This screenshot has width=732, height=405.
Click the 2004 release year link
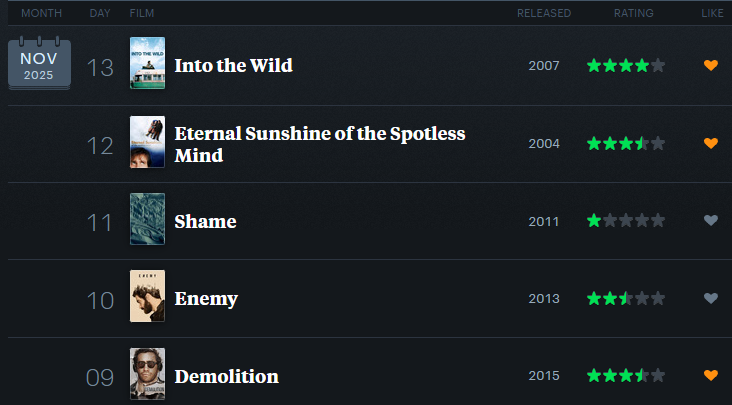pos(544,144)
